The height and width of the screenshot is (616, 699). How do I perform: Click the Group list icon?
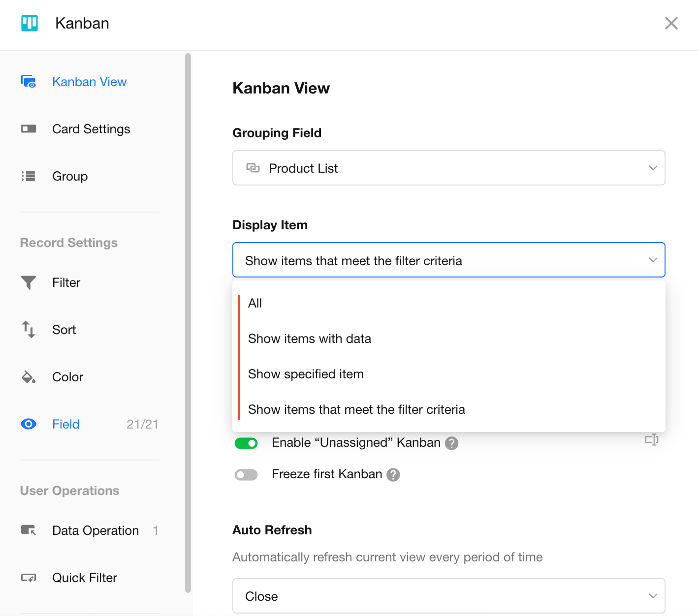(29, 176)
